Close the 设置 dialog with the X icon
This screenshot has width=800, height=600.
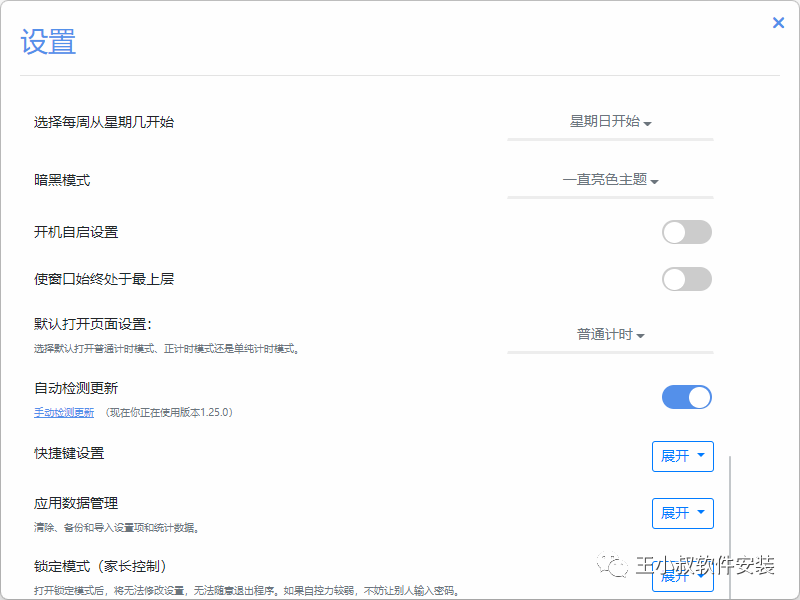coord(778,23)
